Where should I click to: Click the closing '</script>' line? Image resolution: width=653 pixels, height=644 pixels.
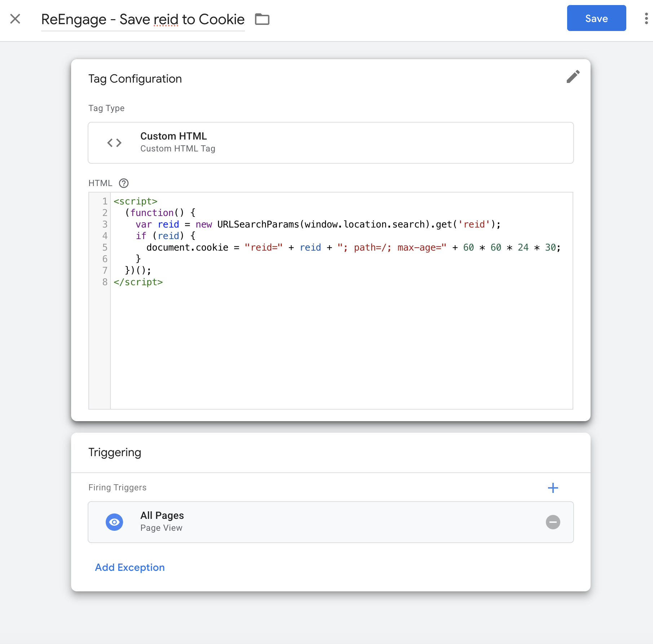138,282
